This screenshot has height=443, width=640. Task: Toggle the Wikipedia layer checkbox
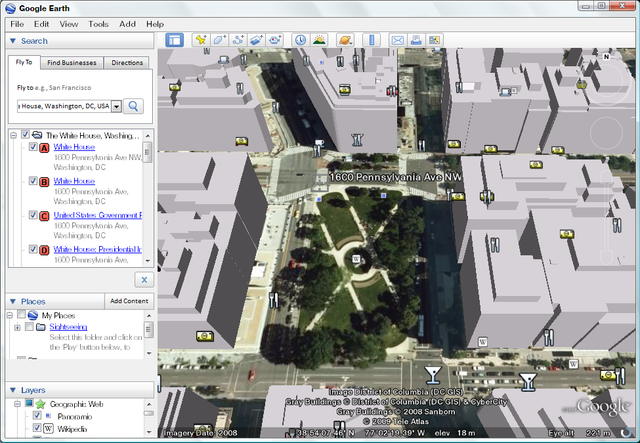tap(37, 428)
